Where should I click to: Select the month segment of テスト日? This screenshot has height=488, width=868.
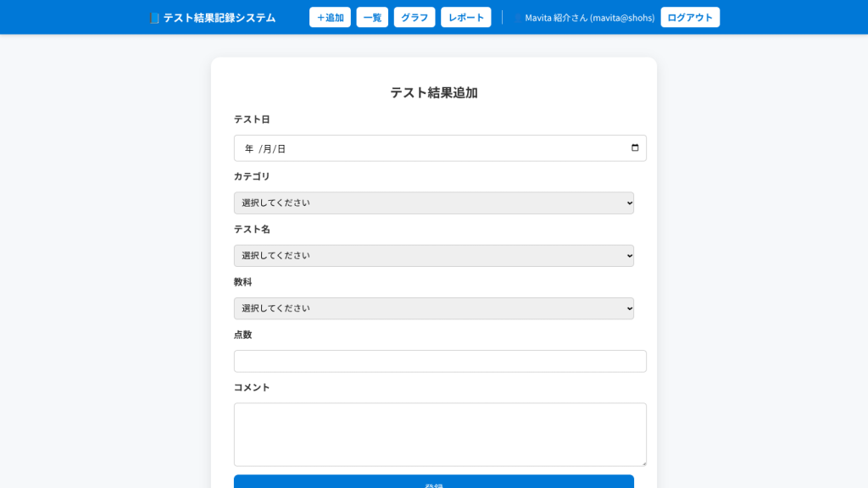267,149
